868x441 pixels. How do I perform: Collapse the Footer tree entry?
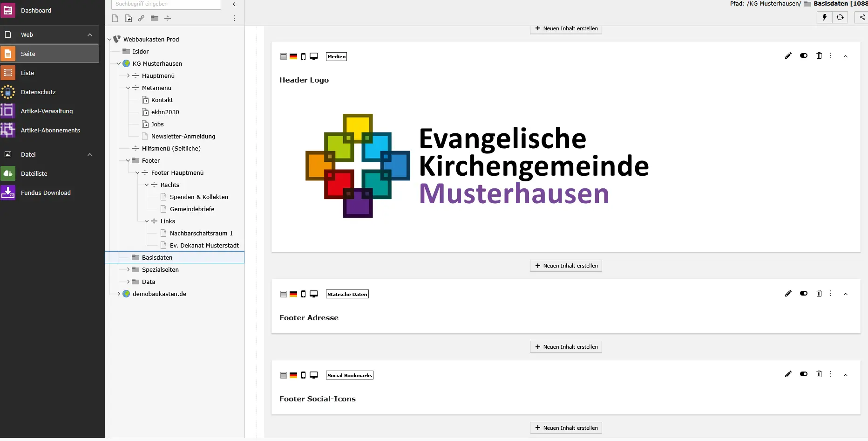click(x=128, y=160)
